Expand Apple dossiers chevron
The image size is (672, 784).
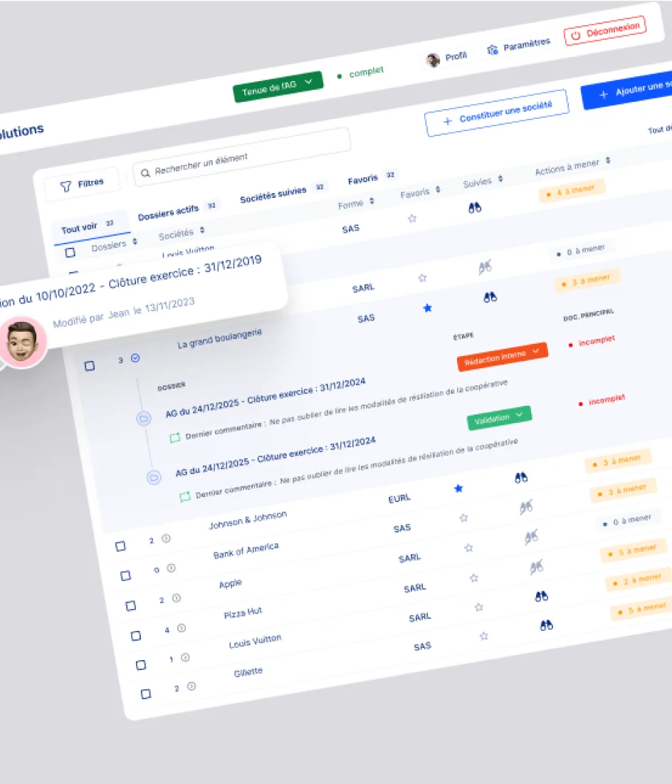click(176, 597)
